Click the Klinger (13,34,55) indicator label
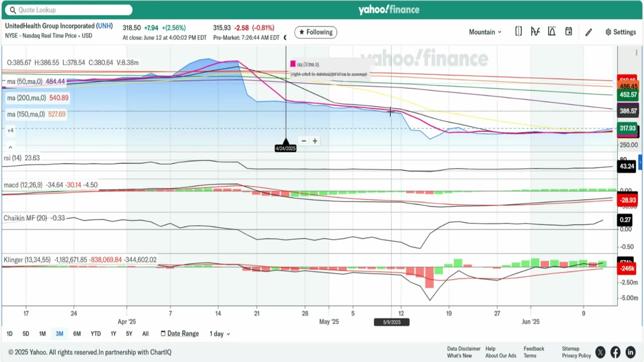Viewport: 644px width, 362px height. click(x=80, y=260)
